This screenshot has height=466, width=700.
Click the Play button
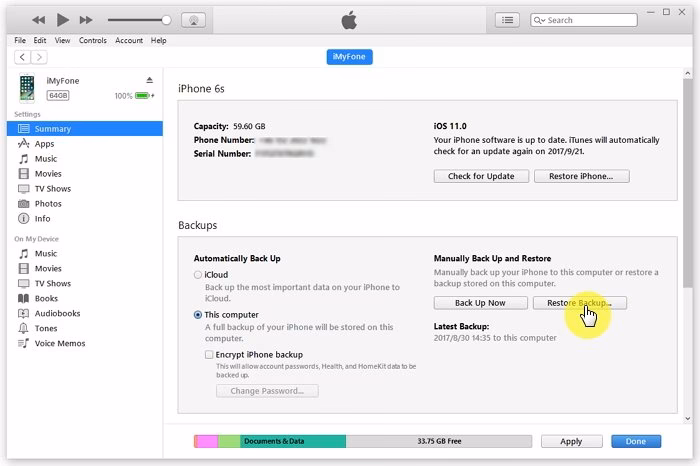pyautogui.click(x=63, y=20)
